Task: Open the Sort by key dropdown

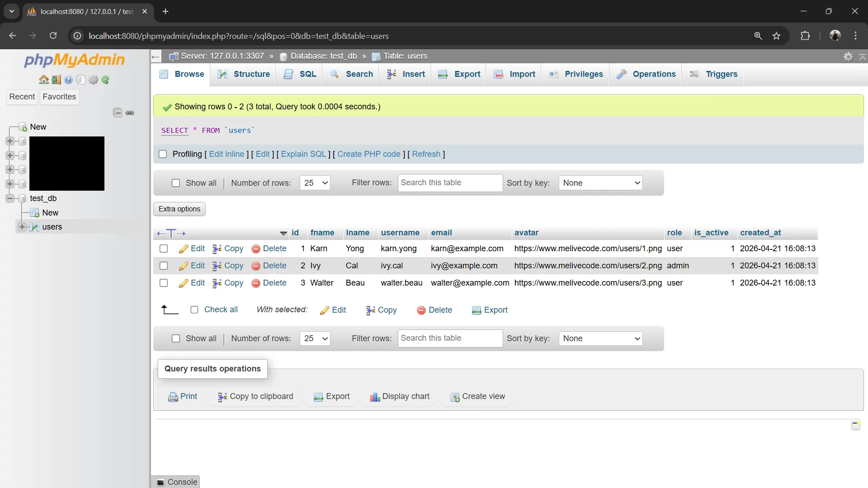Action: [x=601, y=183]
